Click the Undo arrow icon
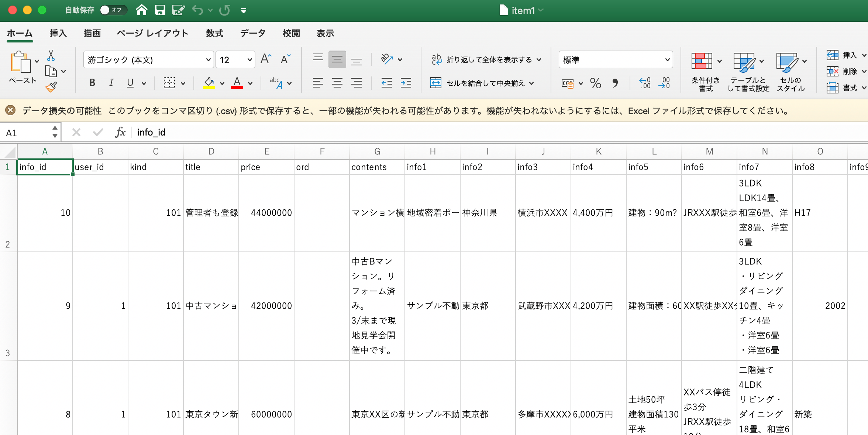868x435 pixels. click(x=197, y=10)
